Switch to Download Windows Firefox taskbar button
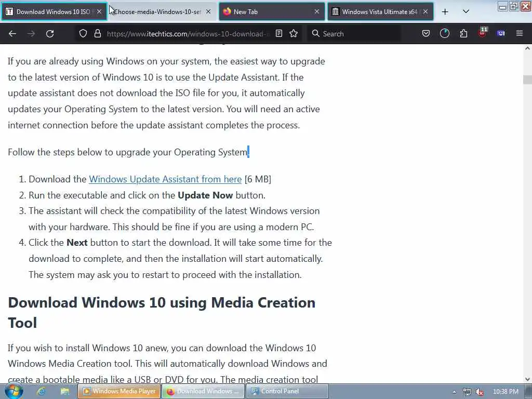This screenshot has height=399, width=532. click(x=203, y=391)
